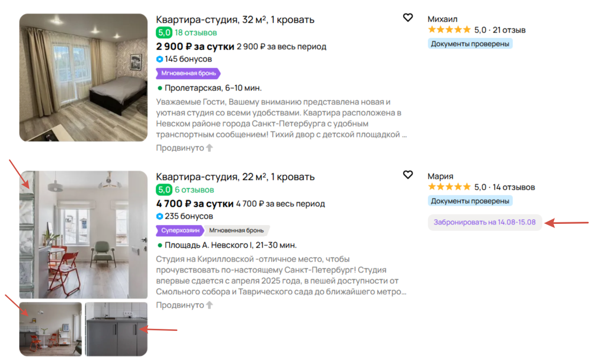Open the 6 отзывов reviews link
Screen dimensions: 599x364
(194, 190)
